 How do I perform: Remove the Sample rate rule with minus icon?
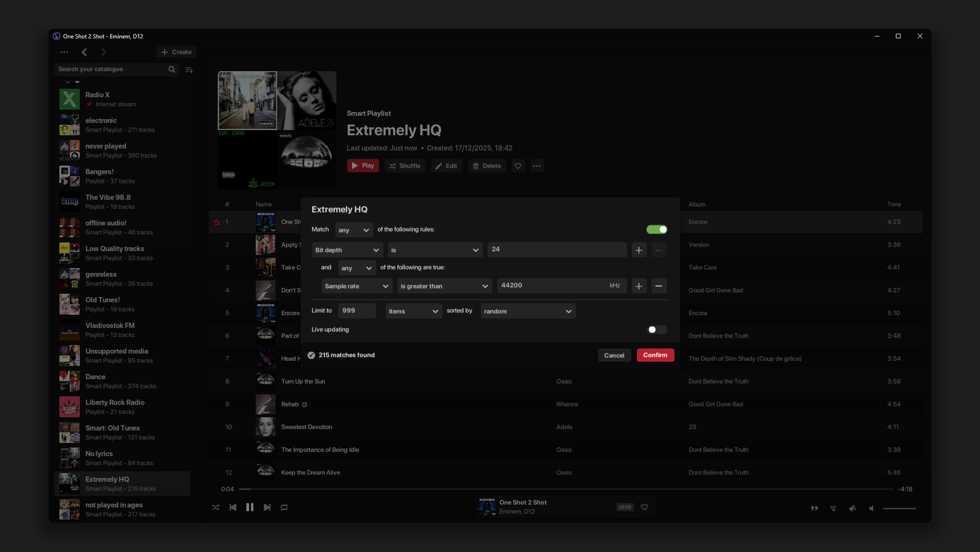[659, 286]
